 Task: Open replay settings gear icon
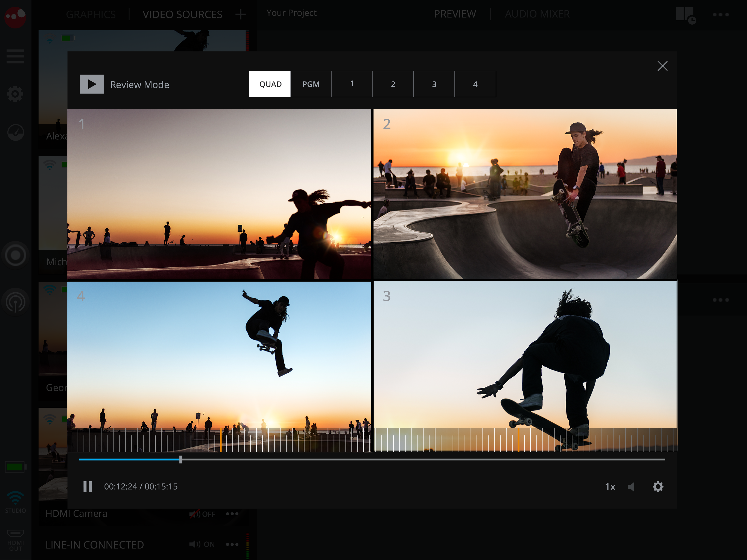(658, 486)
